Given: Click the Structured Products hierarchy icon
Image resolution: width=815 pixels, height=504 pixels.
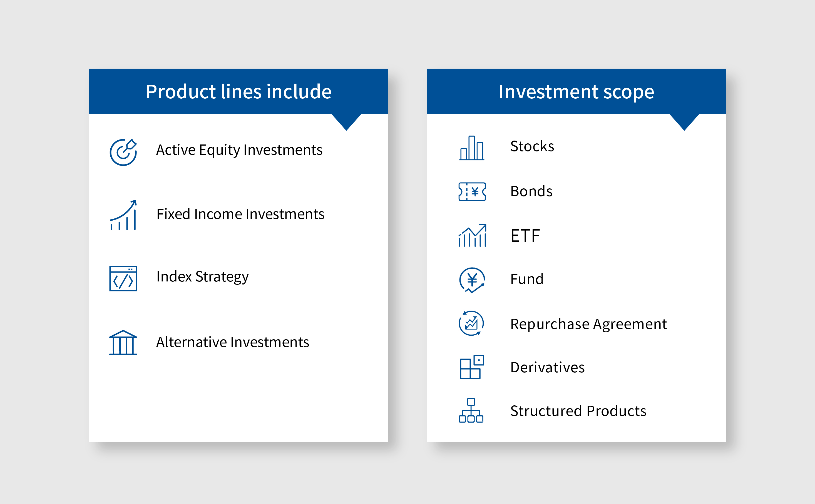Looking at the screenshot, I should click(471, 410).
